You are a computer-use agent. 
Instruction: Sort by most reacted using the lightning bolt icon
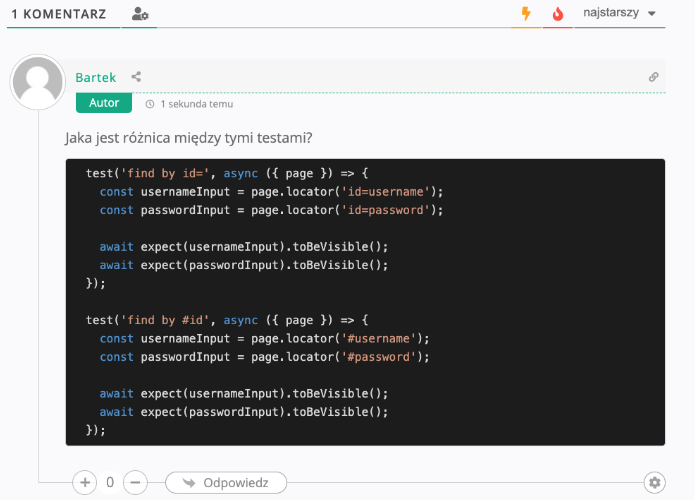click(526, 14)
